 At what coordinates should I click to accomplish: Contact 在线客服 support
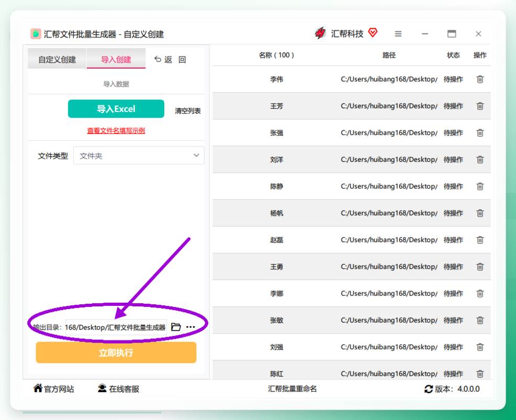click(x=118, y=389)
